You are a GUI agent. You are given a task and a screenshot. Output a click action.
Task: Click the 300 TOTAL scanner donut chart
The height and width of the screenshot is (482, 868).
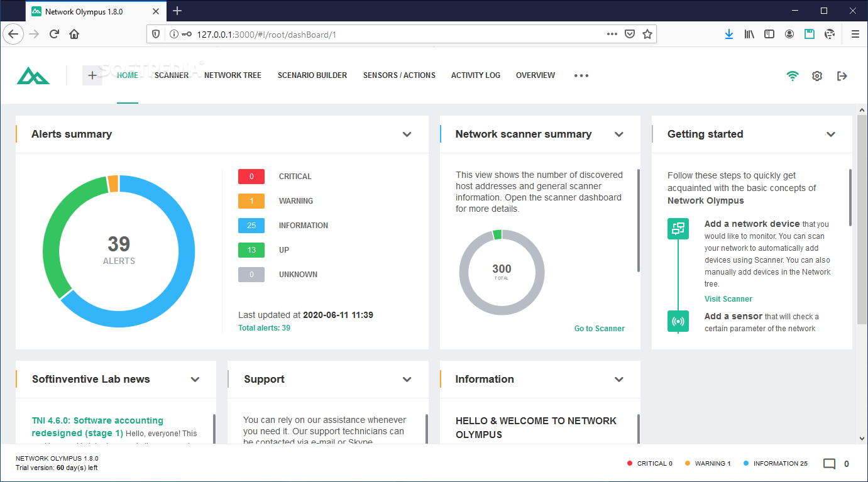(502, 272)
